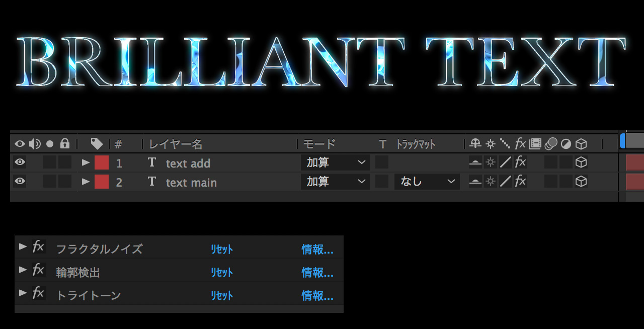The width and height of the screenshot is (644, 329).
Task: Open blend mode dropdown for text add
Action: (x=336, y=162)
